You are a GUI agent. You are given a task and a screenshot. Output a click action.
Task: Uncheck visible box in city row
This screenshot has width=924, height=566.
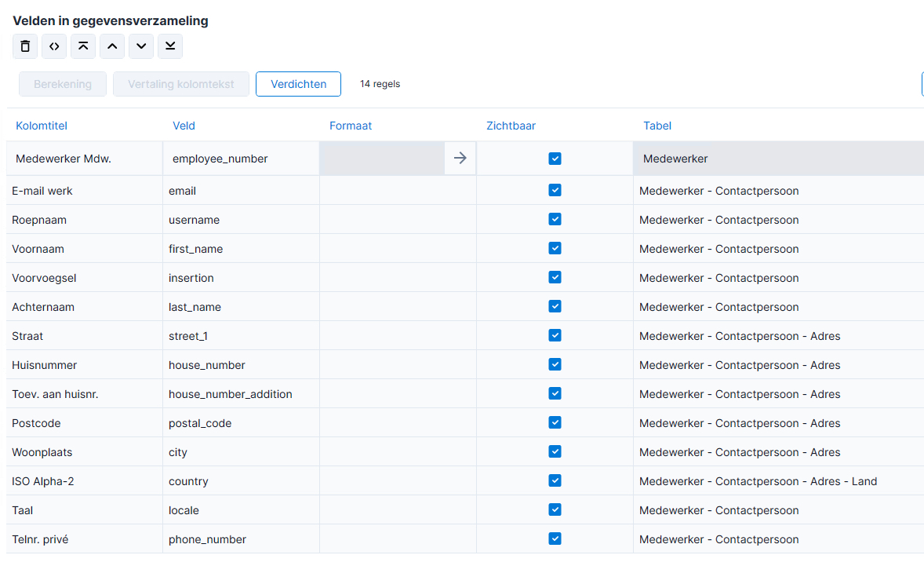[555, 451]
